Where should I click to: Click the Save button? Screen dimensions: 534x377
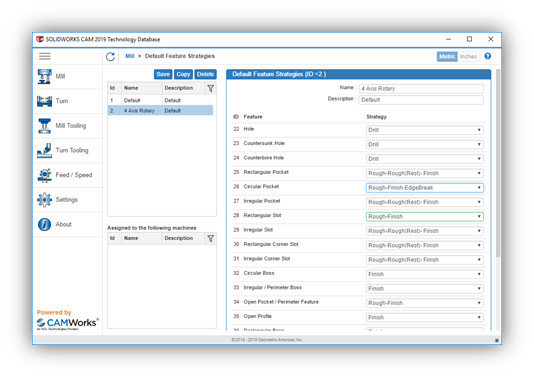click(x=163, y=74)
